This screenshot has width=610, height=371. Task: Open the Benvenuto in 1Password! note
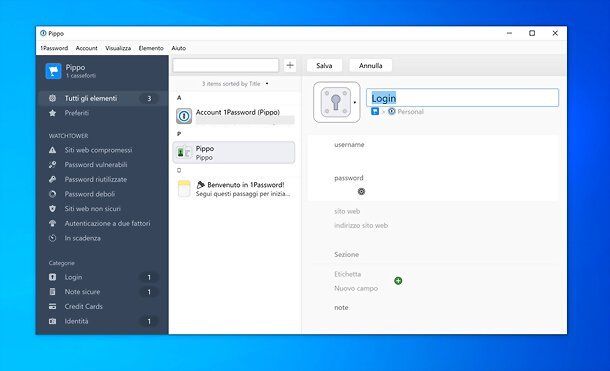coord(234,189)
